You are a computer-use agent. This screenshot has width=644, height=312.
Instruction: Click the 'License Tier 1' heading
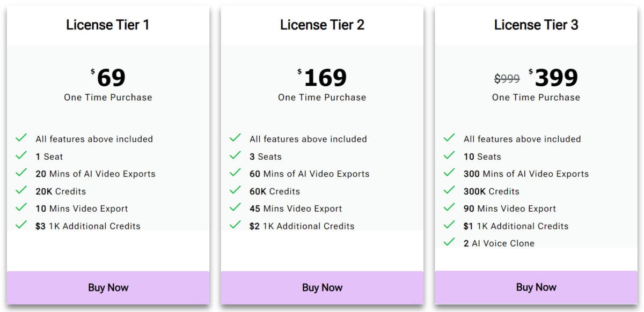[x=108, y=25]
